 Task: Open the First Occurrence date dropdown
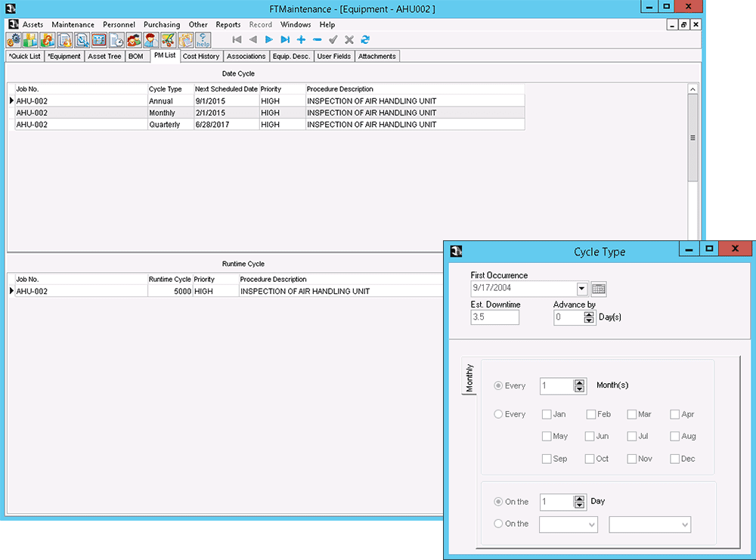click(x=582, y=289)
